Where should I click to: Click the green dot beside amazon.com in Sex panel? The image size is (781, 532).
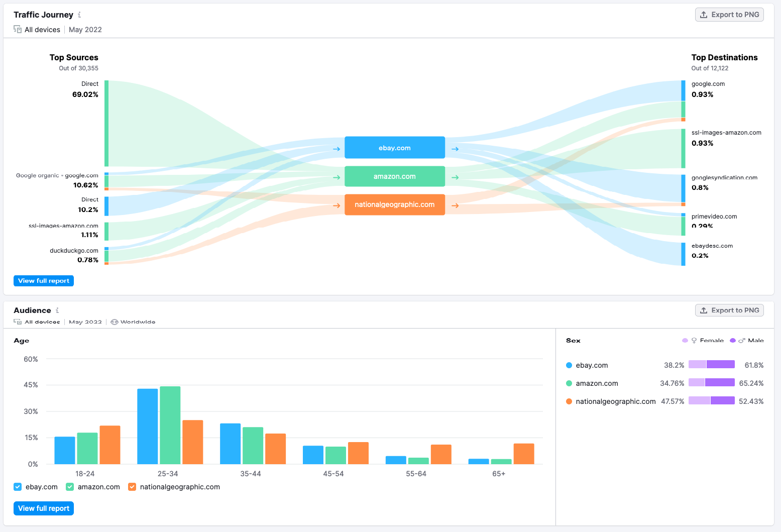569,383
